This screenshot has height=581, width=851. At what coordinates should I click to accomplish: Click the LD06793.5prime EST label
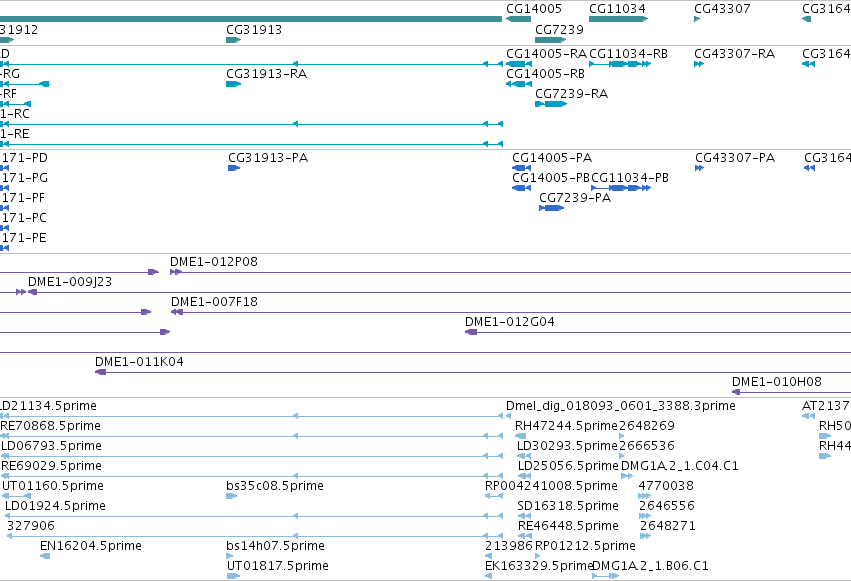[51, 446]
